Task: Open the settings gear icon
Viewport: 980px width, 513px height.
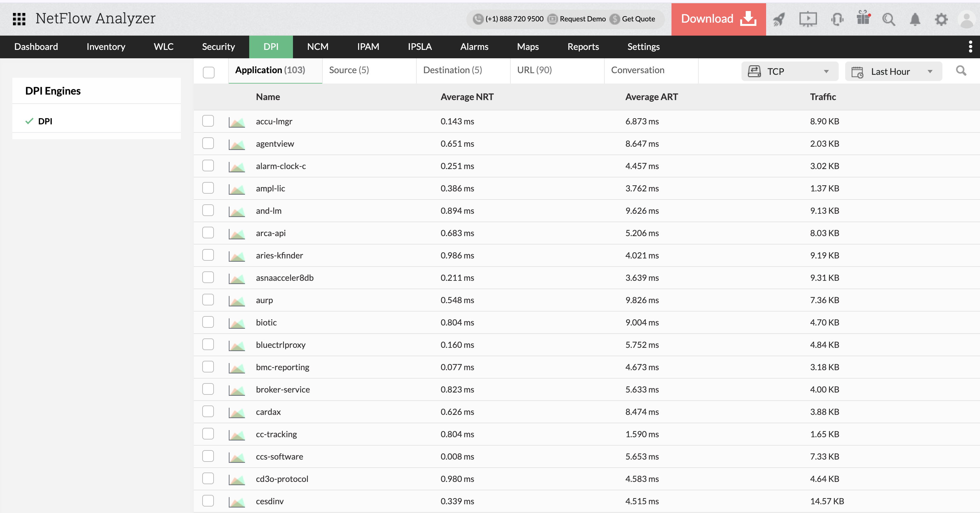Action: point(941,19)
